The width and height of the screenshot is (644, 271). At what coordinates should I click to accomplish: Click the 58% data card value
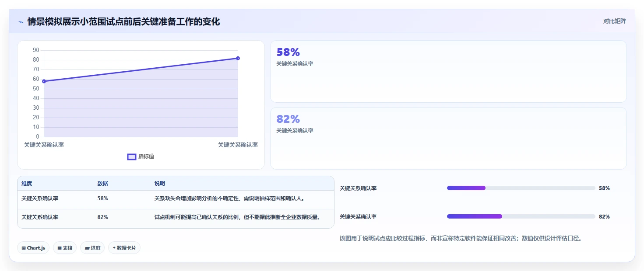coord(288,52)
